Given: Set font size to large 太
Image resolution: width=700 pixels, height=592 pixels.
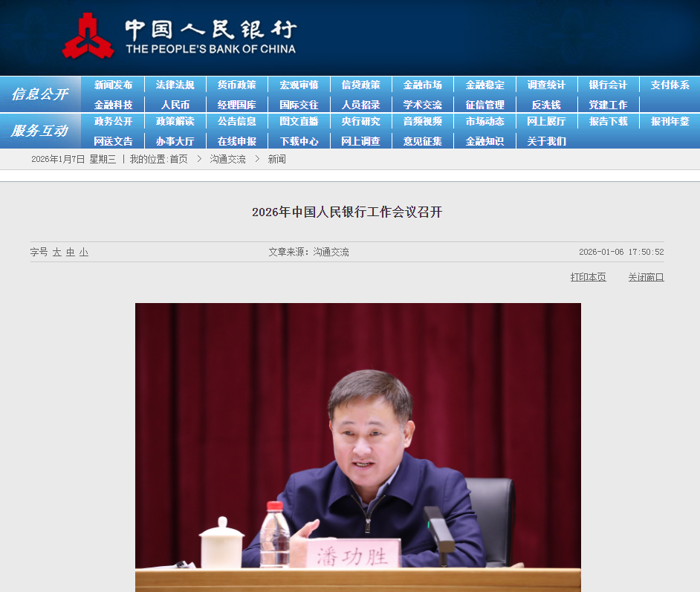Looking at the screenshot, I should coord(58,252).
